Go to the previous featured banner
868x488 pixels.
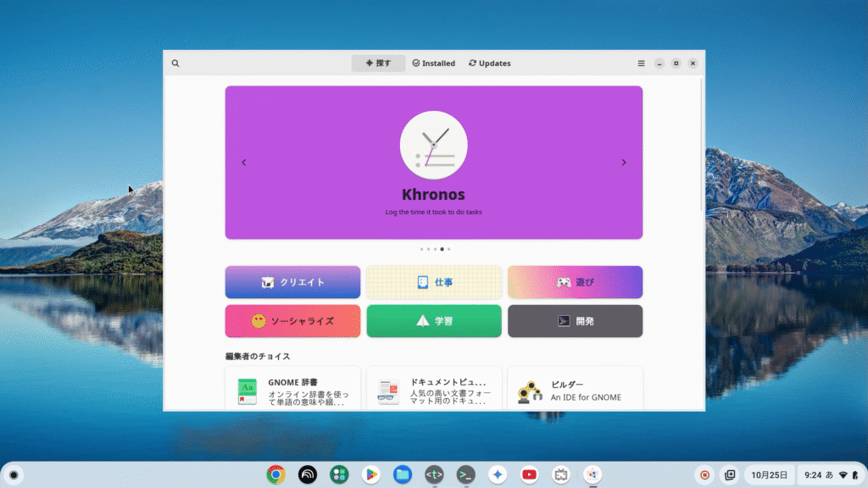pos(244,163)
